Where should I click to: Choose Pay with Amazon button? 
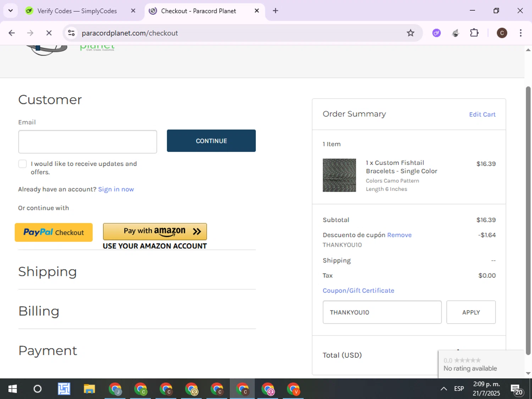[x=155, y=232]
